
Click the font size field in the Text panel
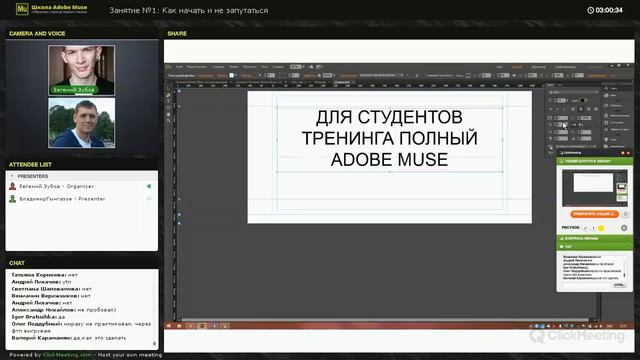[x=561, y=100]
